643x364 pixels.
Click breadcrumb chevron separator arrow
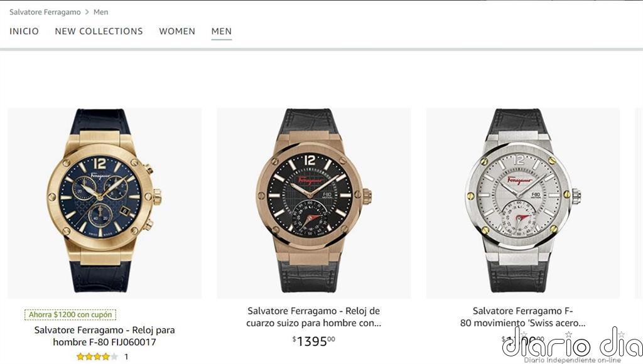(87, 13)
